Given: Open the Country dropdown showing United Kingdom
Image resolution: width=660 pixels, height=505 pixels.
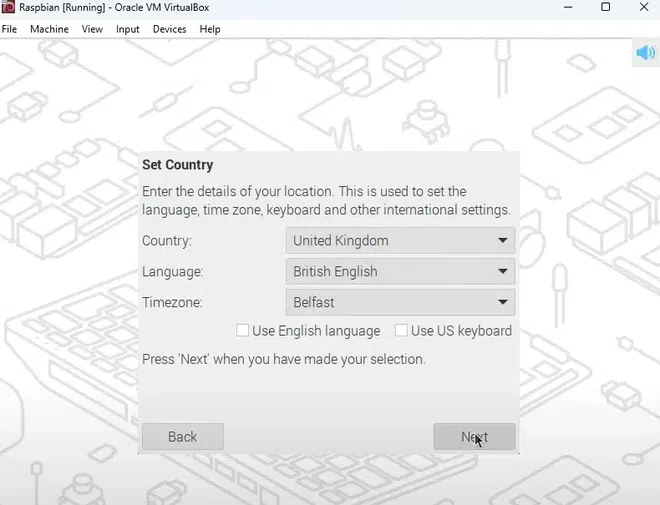Looking at the screenshot, I should point(400,241).
